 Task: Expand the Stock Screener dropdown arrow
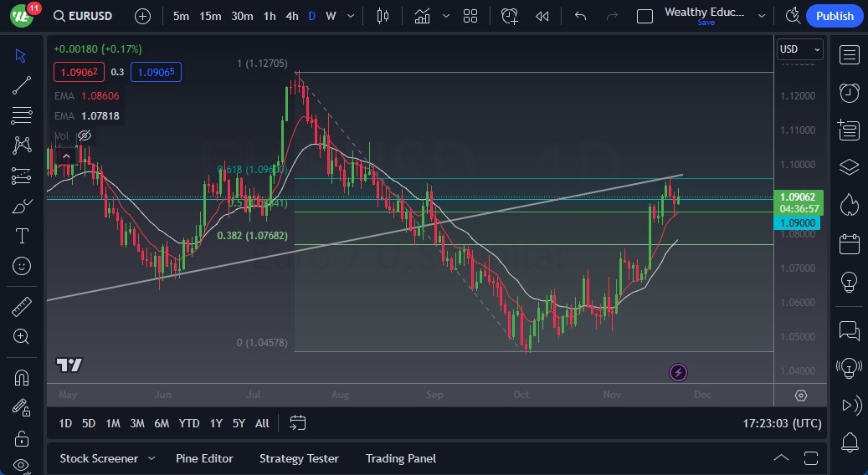(152, 458)
